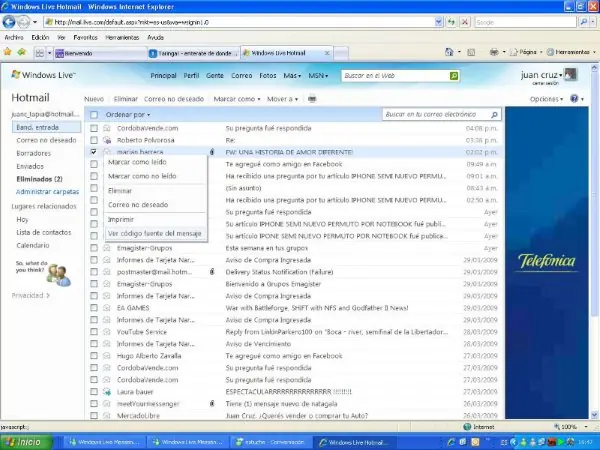Choose Eliminar in the context menu
The width and height of the screenshot is (600, 450).
[x=120, y=191]
